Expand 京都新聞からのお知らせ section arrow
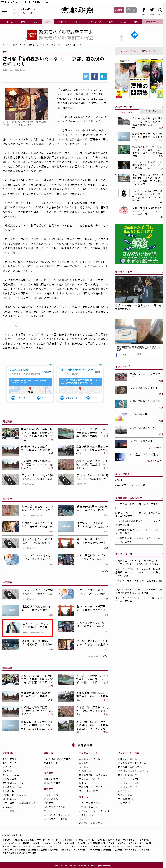Viewport: 166px width, 868px height. pos(163,498)
